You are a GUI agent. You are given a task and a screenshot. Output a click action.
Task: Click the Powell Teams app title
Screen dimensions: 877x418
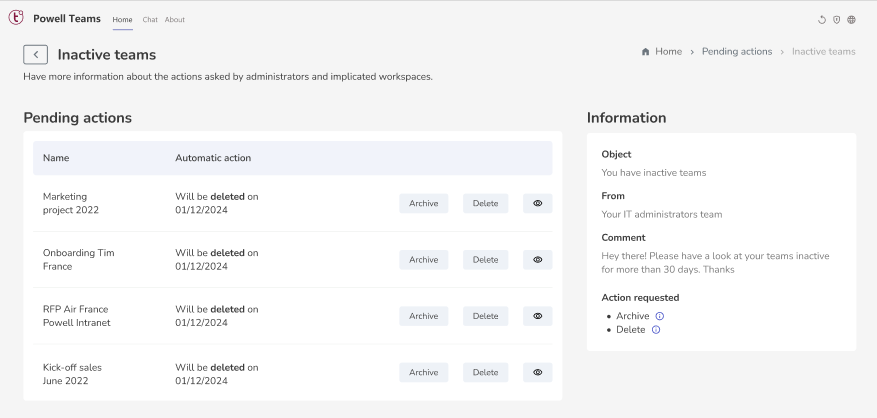[x=67, y=18]
